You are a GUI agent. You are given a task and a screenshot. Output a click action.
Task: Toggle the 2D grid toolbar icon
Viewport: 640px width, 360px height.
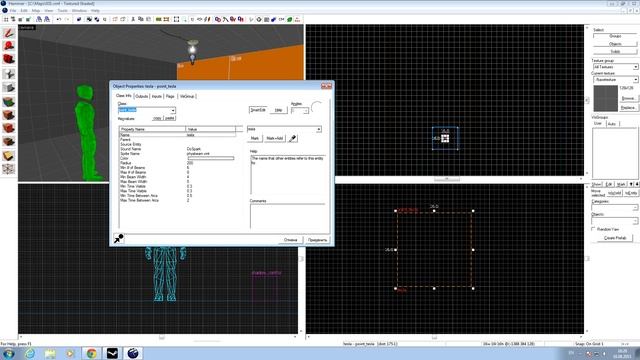pos(6,19)
